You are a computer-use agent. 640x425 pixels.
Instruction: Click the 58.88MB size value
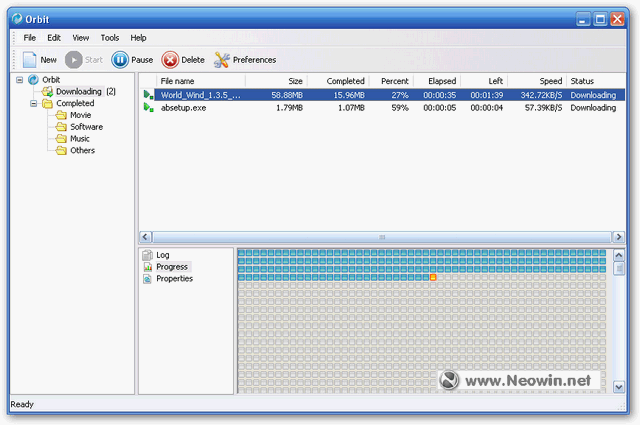click(x=287, y=95)
